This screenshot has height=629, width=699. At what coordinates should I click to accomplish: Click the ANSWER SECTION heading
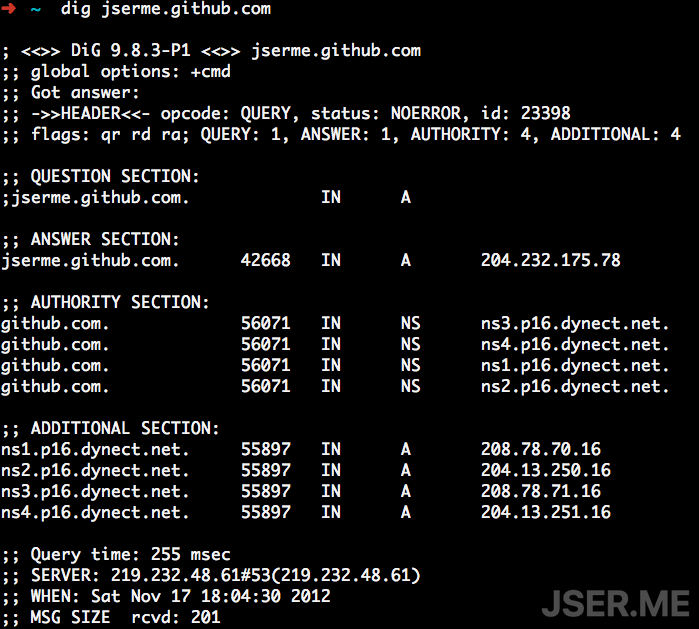tap(105, 240)
